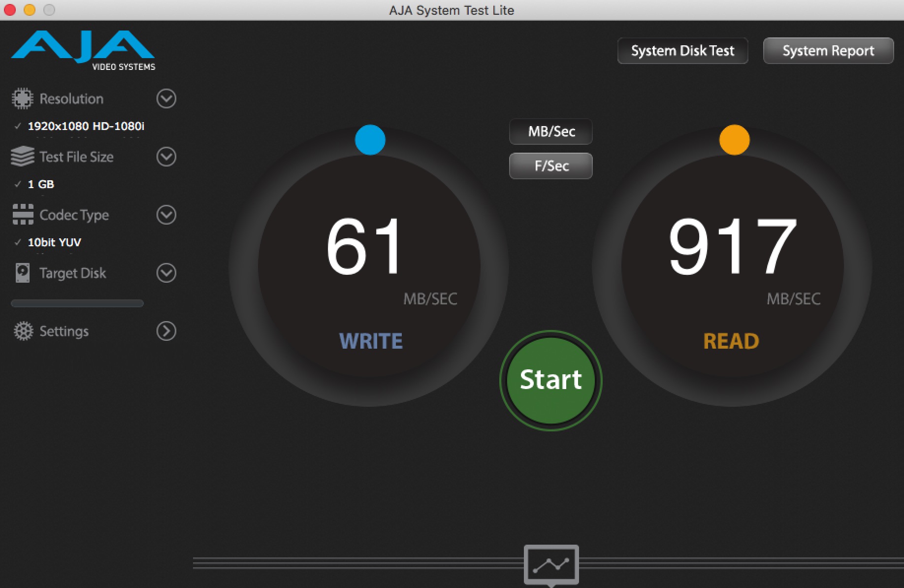This screenshot has height=588, width=904.
Task: Click the blue write gauge indicator dot
Action: (370, 140)
